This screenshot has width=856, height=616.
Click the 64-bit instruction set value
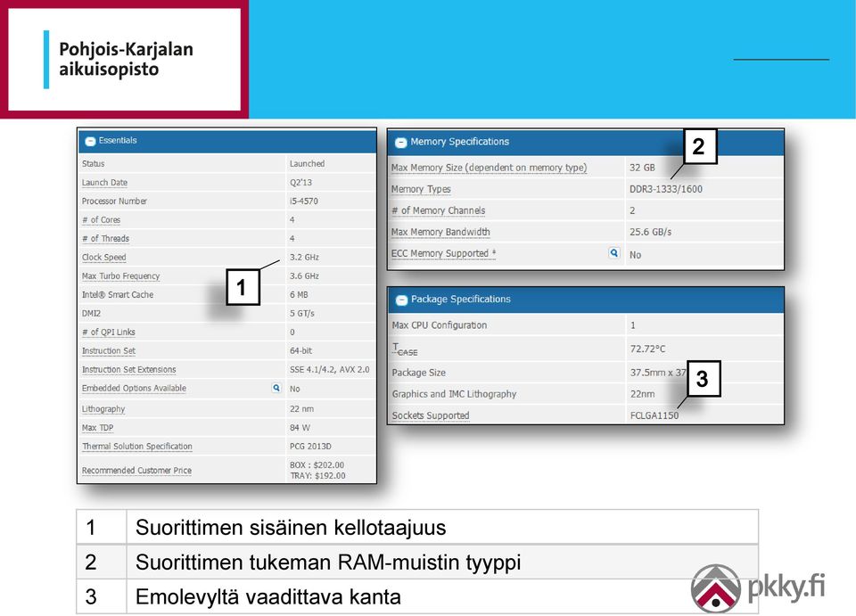tap(300, 351)
